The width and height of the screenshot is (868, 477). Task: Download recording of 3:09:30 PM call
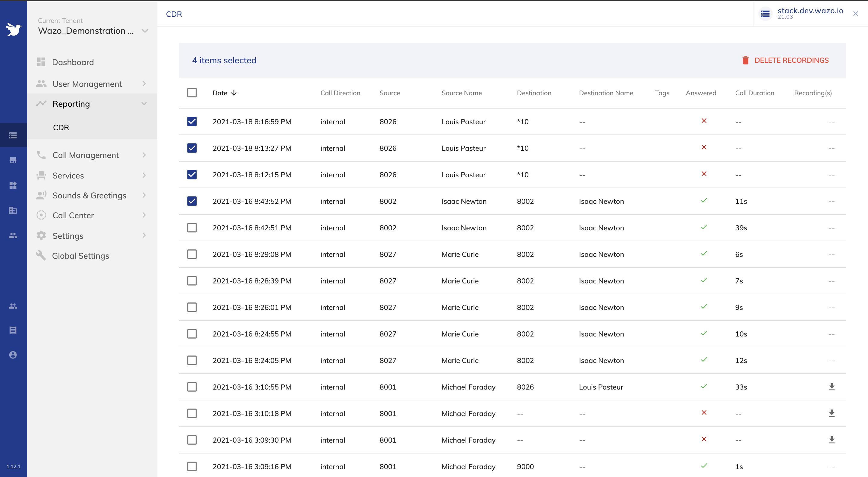tap(832, 440)
